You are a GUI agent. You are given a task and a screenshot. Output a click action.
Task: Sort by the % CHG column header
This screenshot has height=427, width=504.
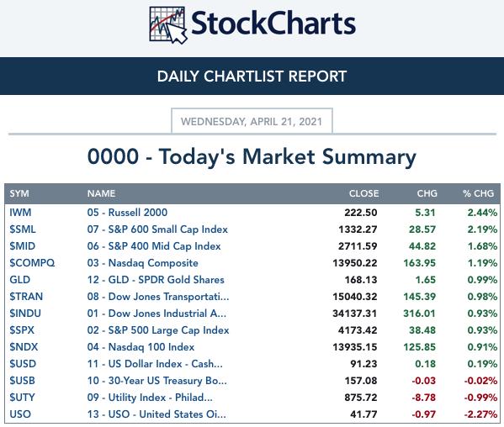[x=478, y=193]
